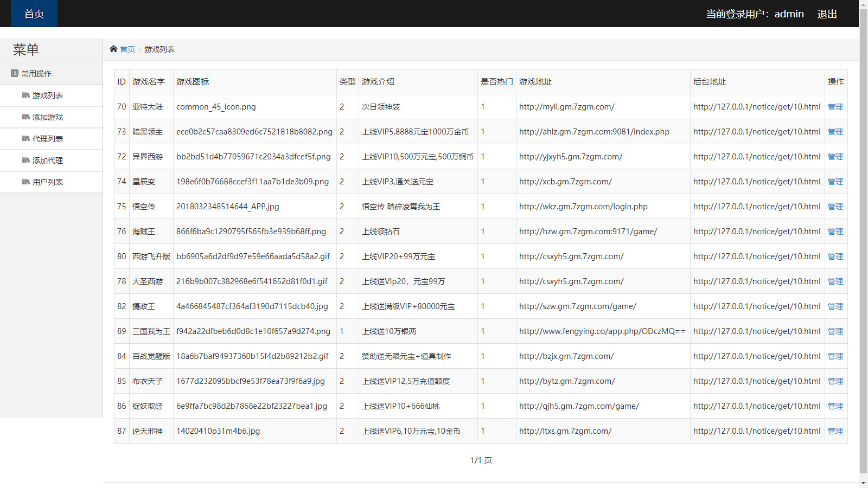Select the 添加代理 sidebar icon
868x488 pixels.
(x=25, y=160)
